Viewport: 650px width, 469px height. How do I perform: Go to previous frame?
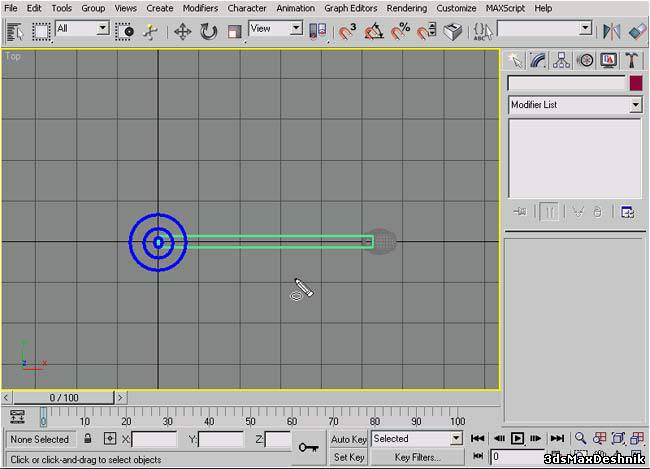[500, 438]
